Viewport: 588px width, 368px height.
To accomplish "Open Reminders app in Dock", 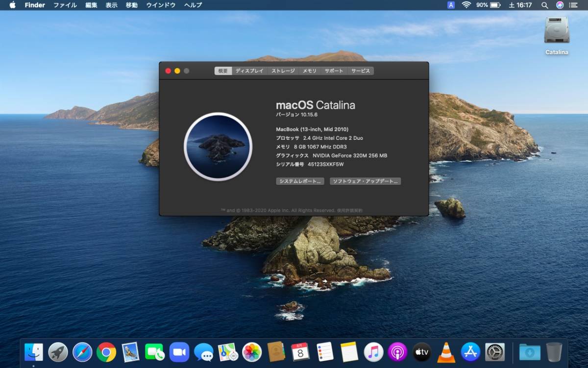I will (x=325, y=352).
